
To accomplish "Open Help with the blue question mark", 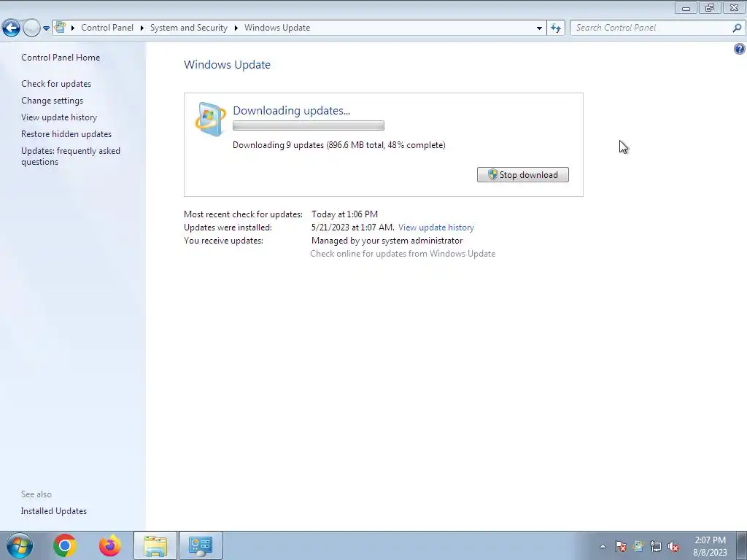I will tap(740, 49).
